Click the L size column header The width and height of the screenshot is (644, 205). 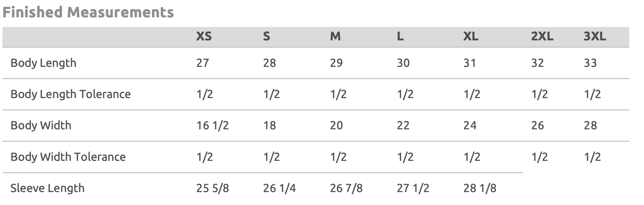click(x=400, y=37)
